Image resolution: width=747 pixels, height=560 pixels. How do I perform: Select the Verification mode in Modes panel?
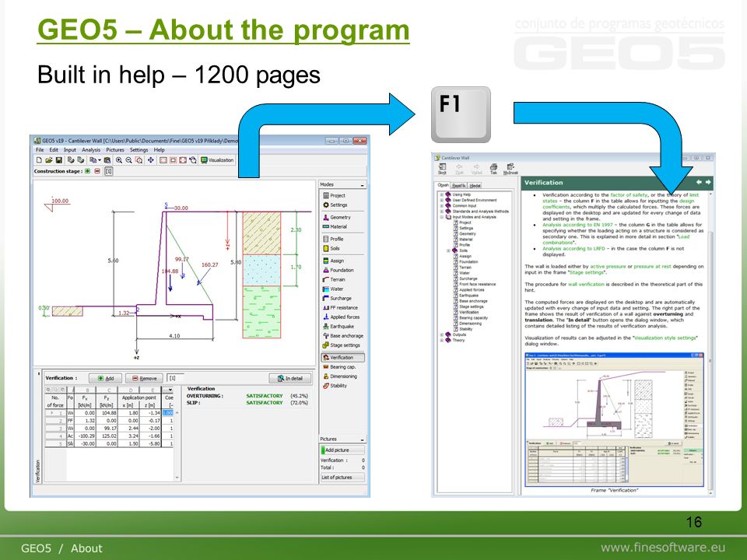[x=343, y=358]
